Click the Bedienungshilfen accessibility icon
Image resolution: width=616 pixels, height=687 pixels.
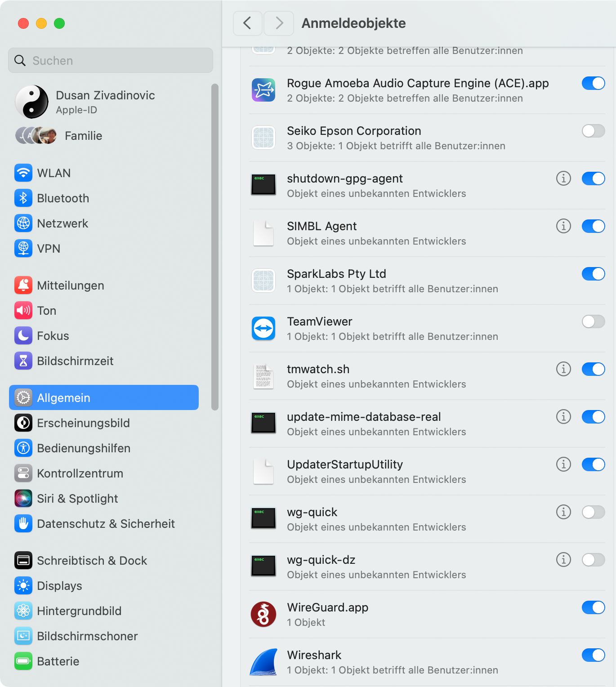click(x=23, y=448)
